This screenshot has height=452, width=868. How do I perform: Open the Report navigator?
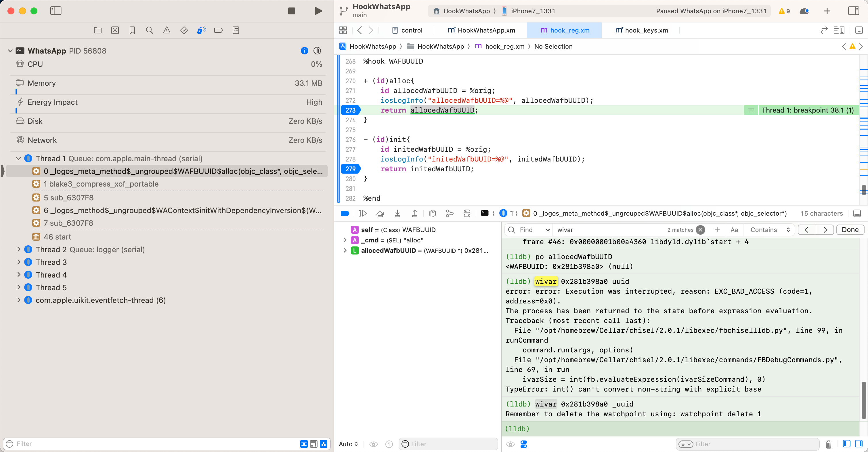(236, 30)
